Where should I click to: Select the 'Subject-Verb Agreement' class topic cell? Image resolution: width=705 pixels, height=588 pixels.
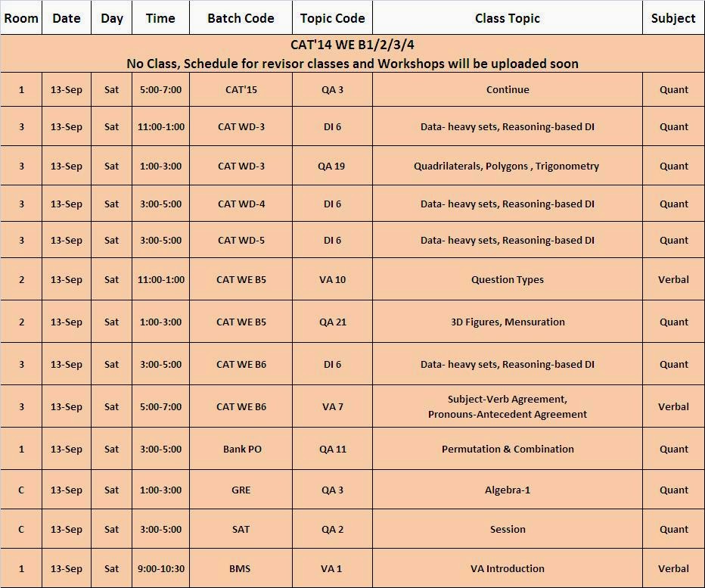(507, 406)
